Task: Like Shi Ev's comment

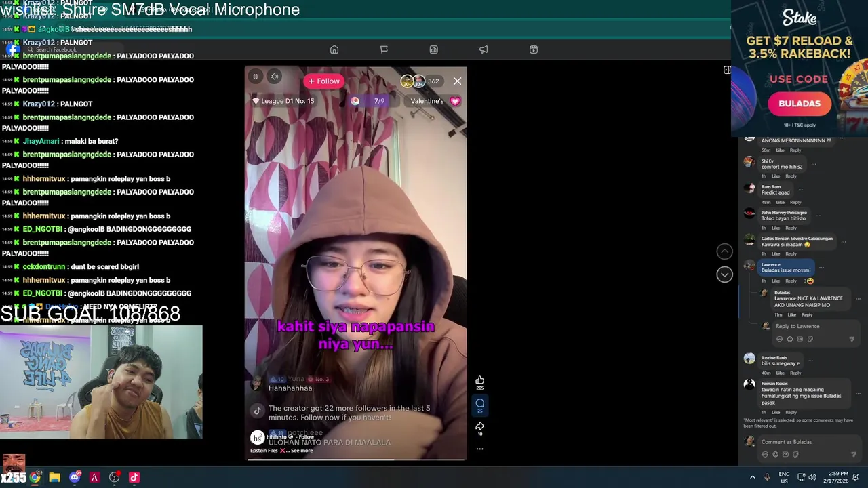Action: coord(775,176)
